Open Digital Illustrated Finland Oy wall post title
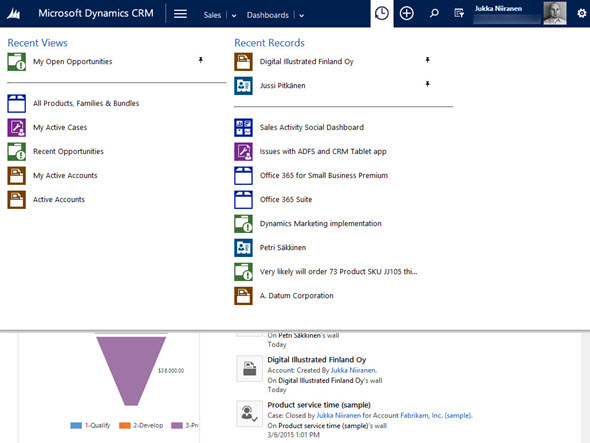 (x=317, y=360)
